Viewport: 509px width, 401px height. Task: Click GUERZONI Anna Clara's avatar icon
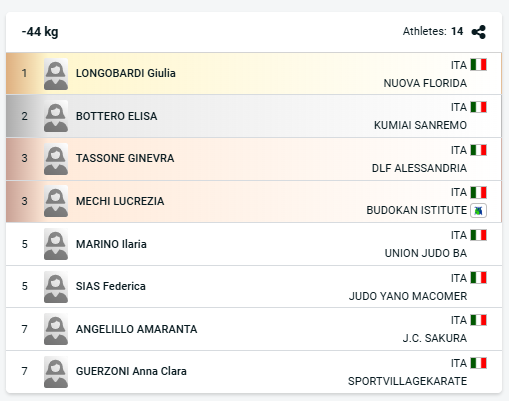click(56, 372)
